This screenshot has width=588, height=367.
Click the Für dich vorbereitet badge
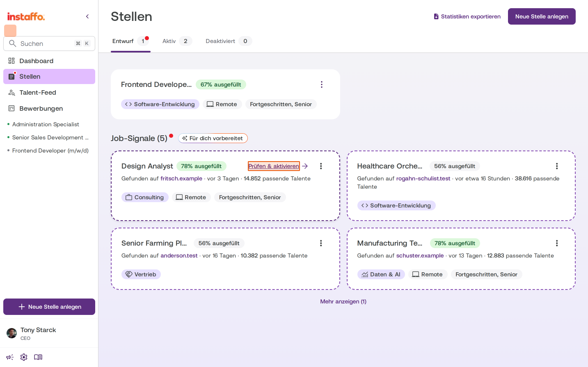pos(213,138)
